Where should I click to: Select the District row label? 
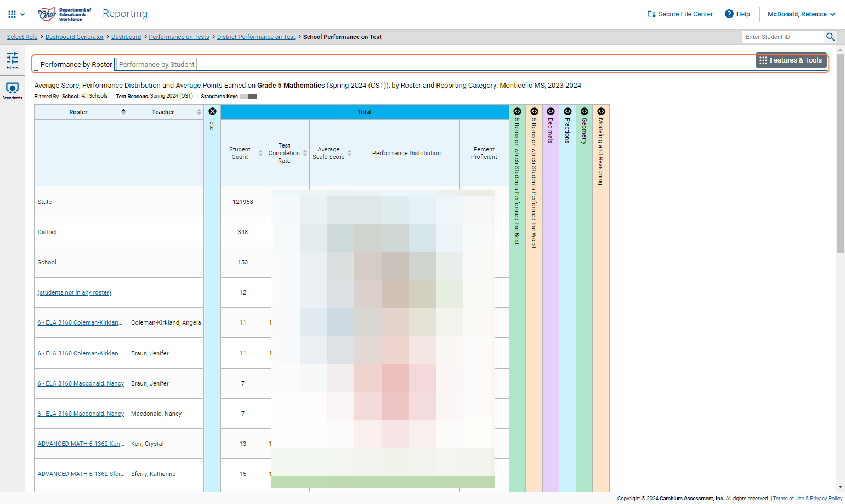pos(47,232)
